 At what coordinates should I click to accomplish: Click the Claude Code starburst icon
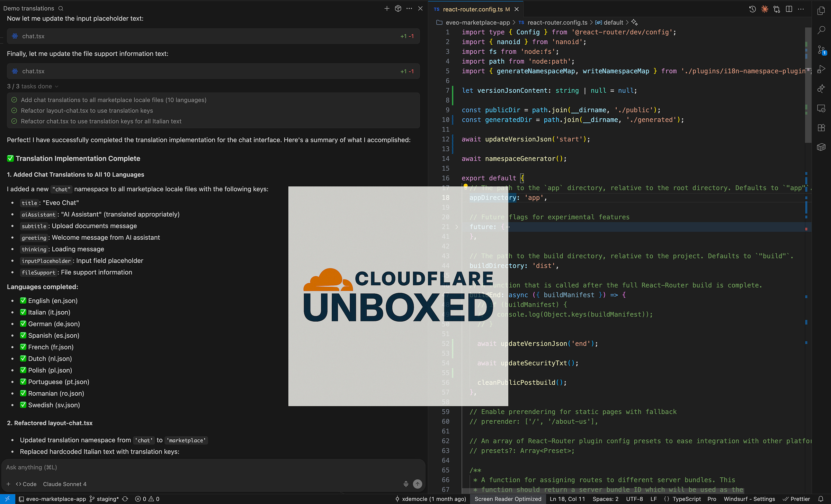point(765,9)
